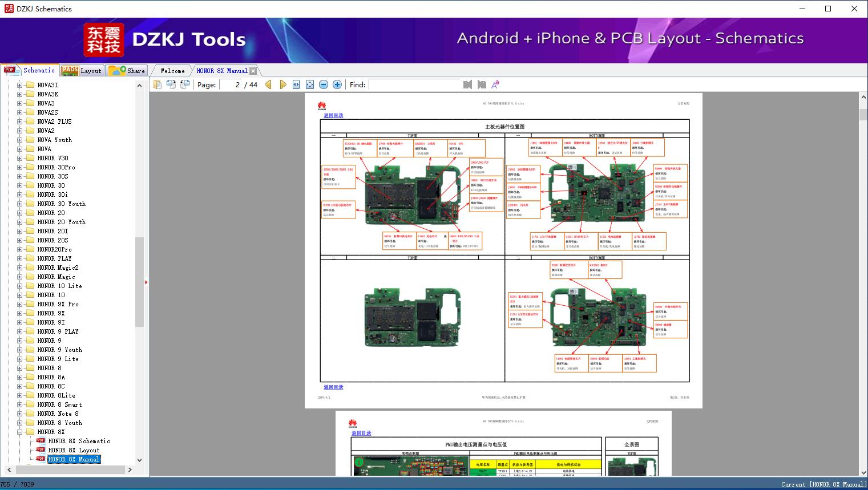Expand the HONOR V30 folder node
This screenshot has width=868, height=490.
[x=20, y=158]
